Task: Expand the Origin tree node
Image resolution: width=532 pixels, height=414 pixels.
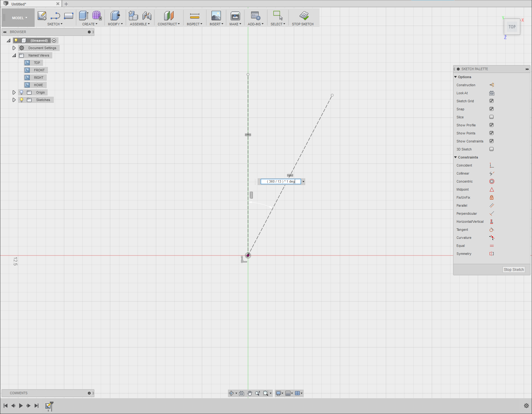Action: [x=14, y=92]
